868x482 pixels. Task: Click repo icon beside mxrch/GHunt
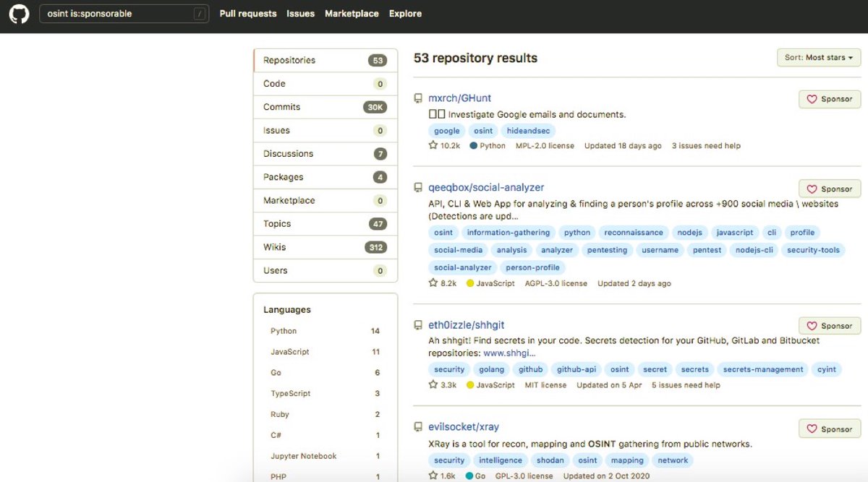pyautogui.click(x=418, y=98)
